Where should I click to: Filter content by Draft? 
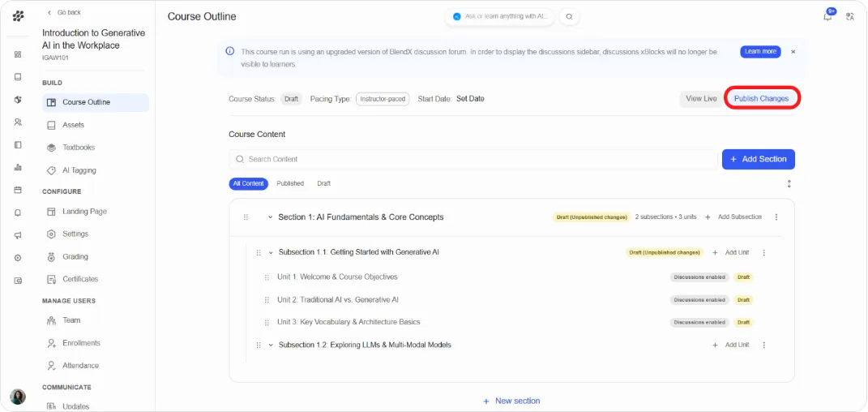[x=324, y=183]
